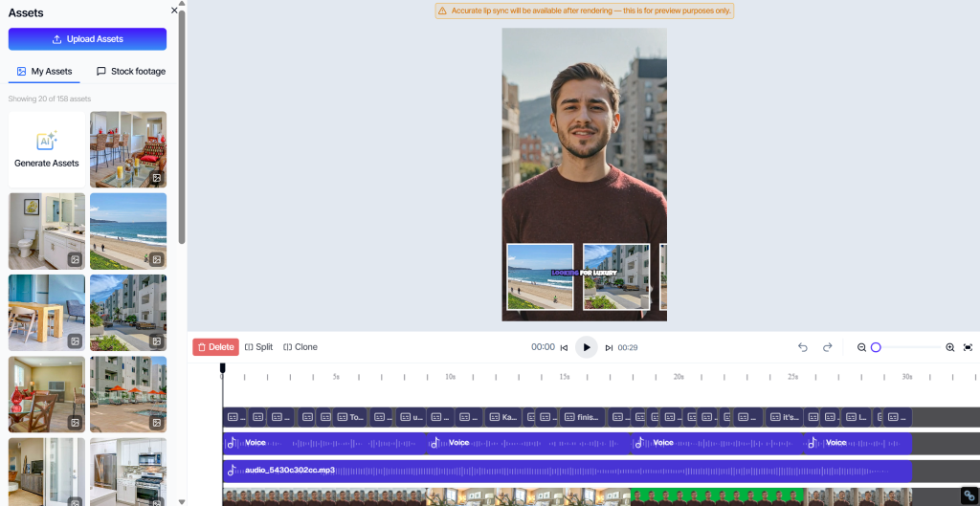The image size is (980, 506).
Task: Click image icon on the apartment courtyard thumbnail
Action: coord(157,341)
